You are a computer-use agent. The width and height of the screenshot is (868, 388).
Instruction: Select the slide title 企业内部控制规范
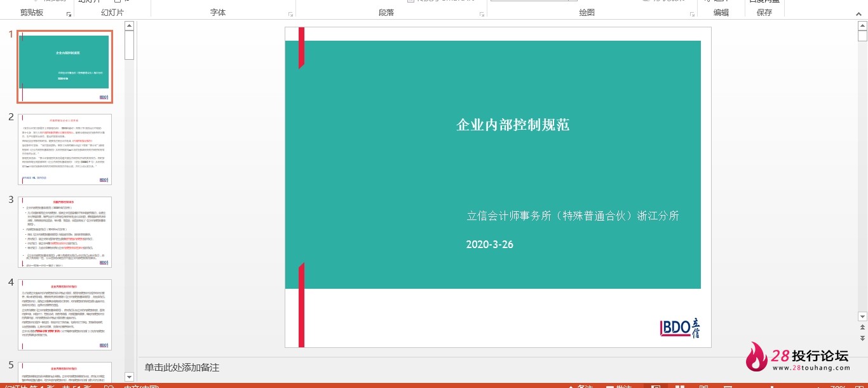513,125
